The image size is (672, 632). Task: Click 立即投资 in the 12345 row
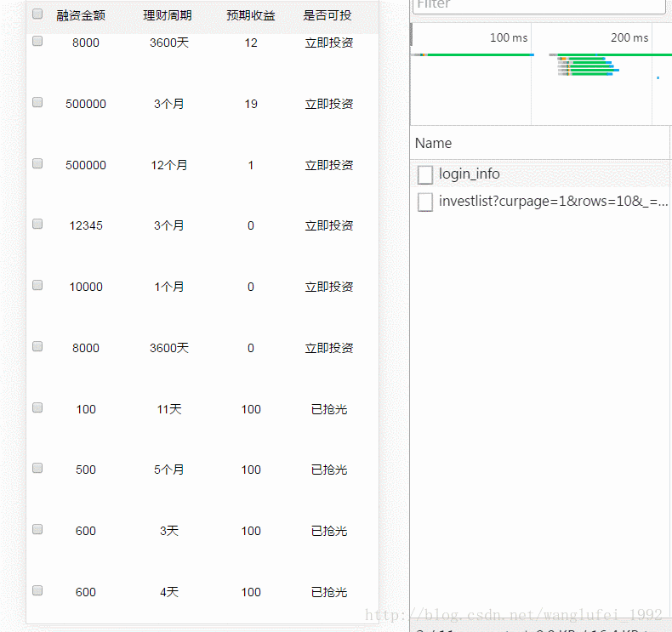[x=328, y=225]
